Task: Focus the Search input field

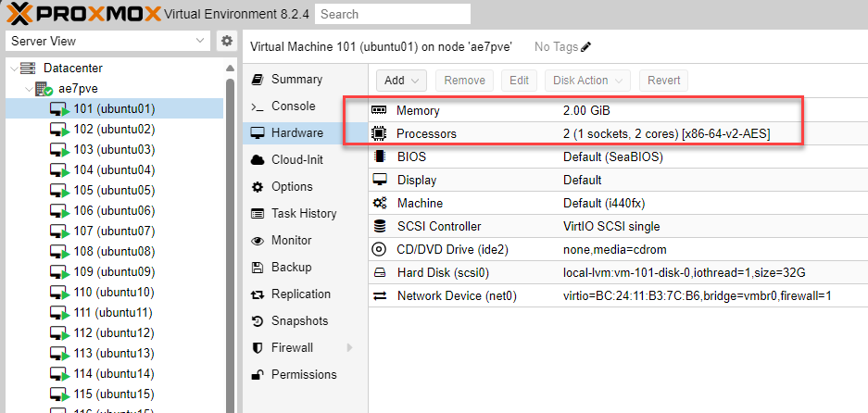Action: point(392,14)
